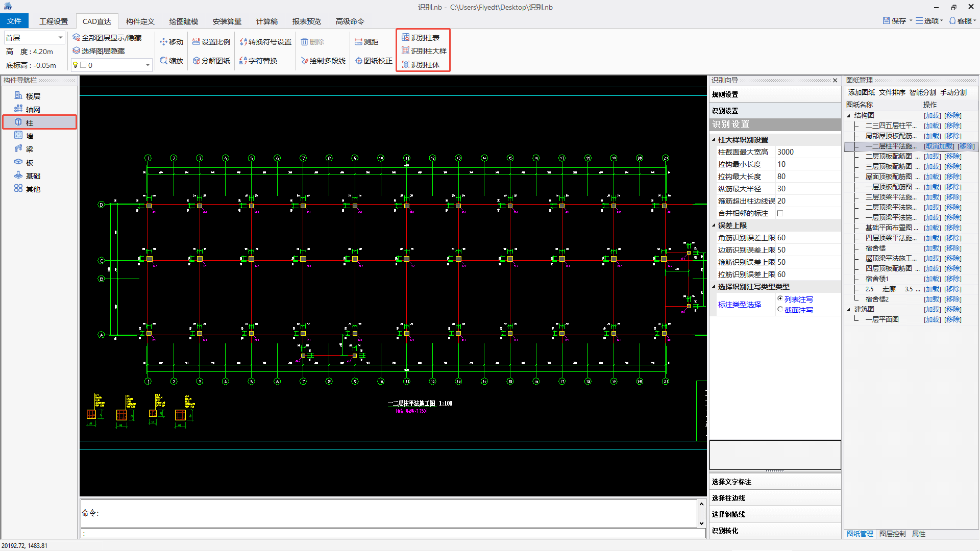
Task: Click 识别柱体 tool
Action: 421,65
